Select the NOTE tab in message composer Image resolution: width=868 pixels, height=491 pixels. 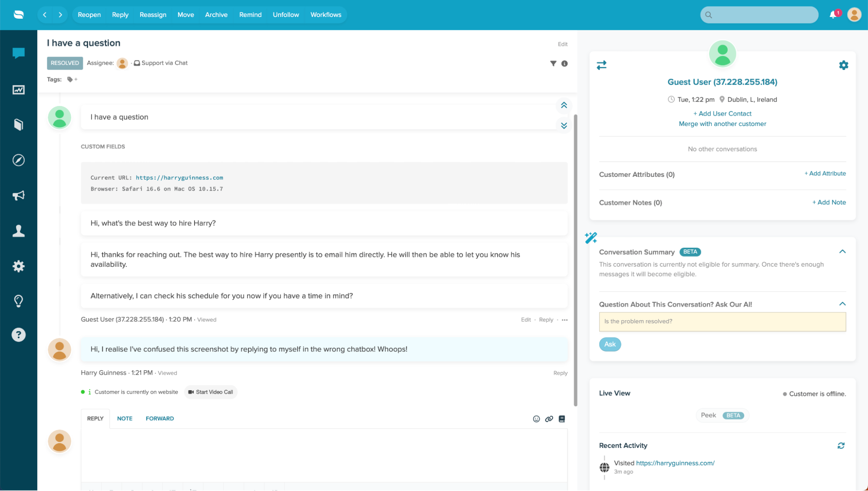[x=125, y=418]
